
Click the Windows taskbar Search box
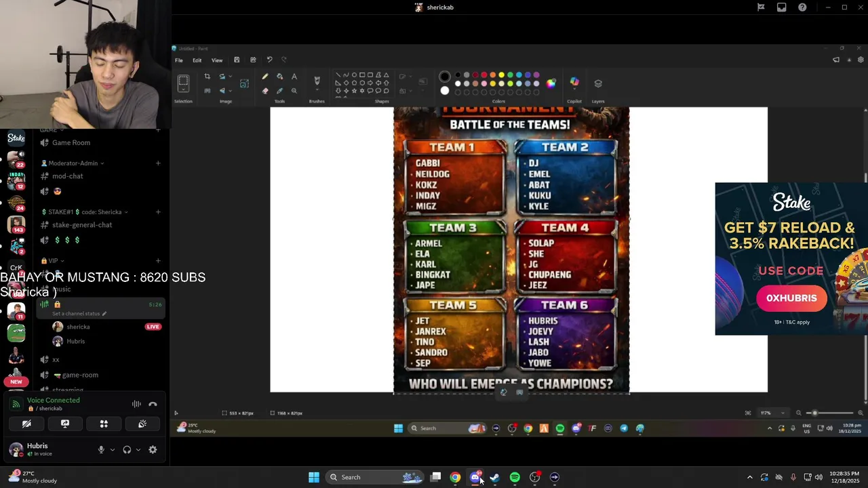pyautogui.click(x=376, y=477)
